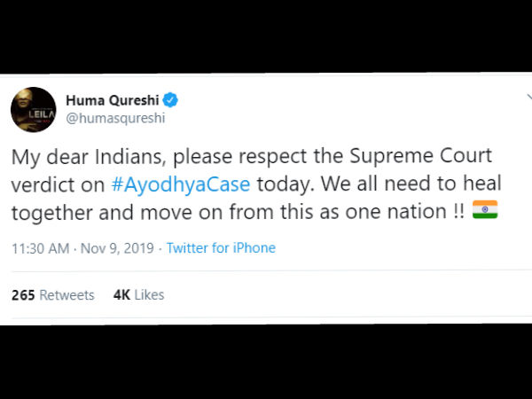532x399 pixels.
Task: Open the @humasqureshi handle
Action: point(115,119)
